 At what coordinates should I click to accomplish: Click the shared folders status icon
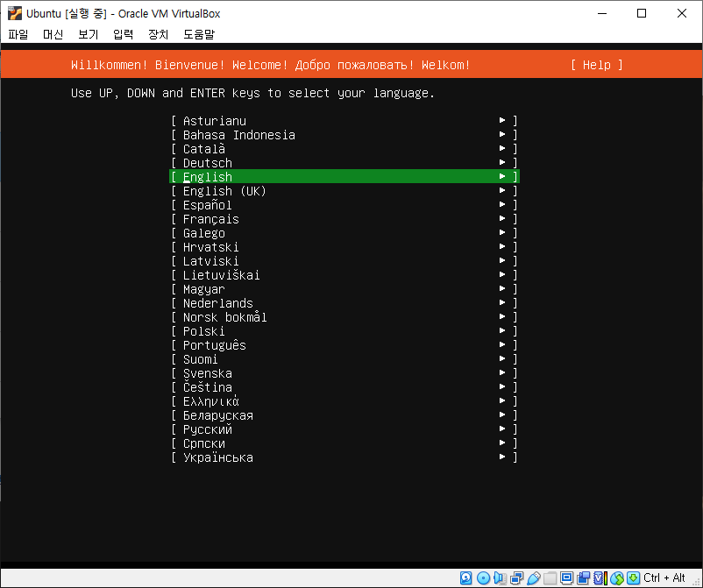(550, 578)
